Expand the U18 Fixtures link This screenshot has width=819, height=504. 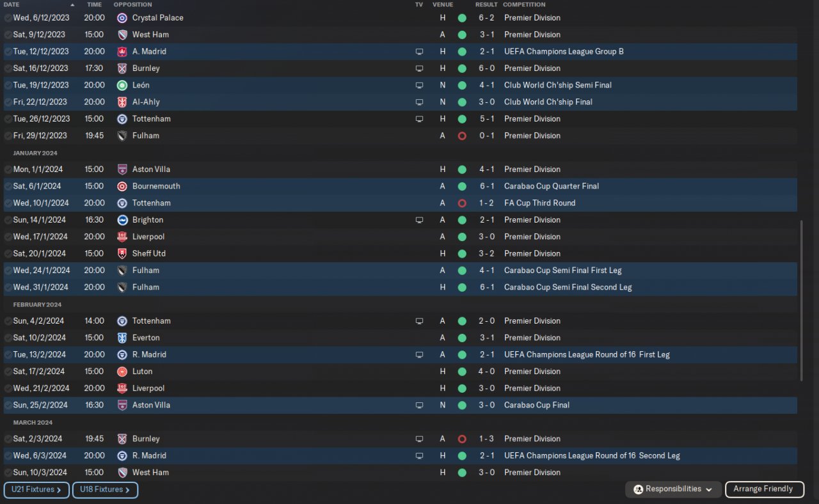click(x=105, y=490)
